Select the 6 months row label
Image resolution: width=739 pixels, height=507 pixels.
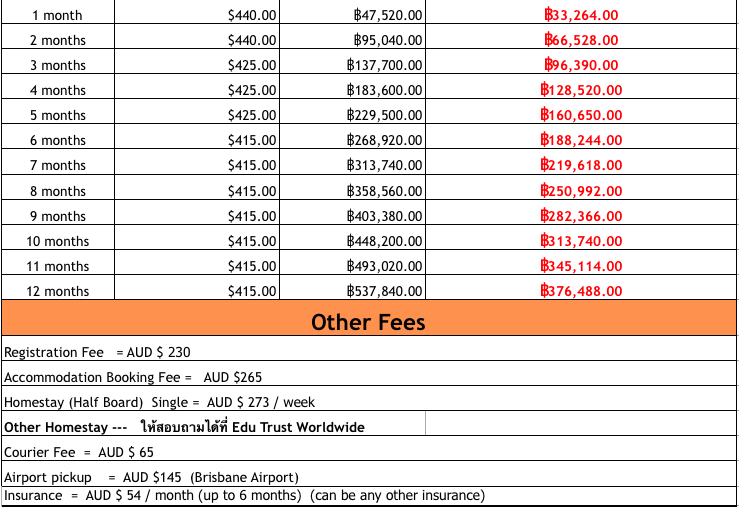point(58,140)
